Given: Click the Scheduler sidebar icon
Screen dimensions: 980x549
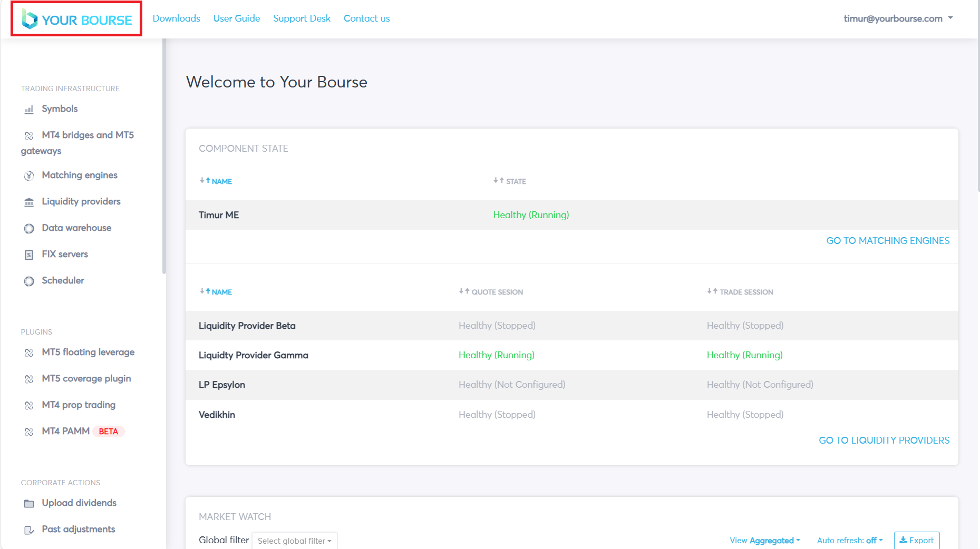Looking at the screenshot, I should pos(29,281).
